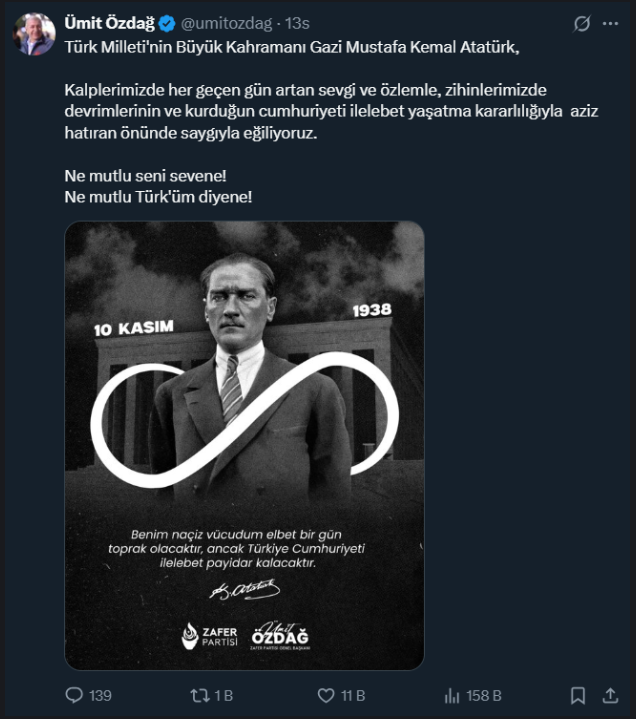
Task: View analytics using the bar chart icon
Action: (x=452, y=696)
